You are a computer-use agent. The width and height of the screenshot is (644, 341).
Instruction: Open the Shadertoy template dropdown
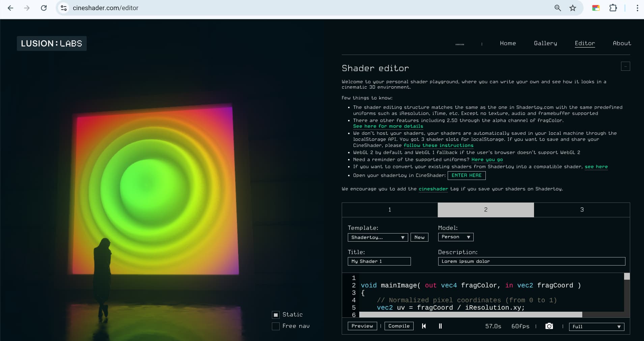pos(377,238)
